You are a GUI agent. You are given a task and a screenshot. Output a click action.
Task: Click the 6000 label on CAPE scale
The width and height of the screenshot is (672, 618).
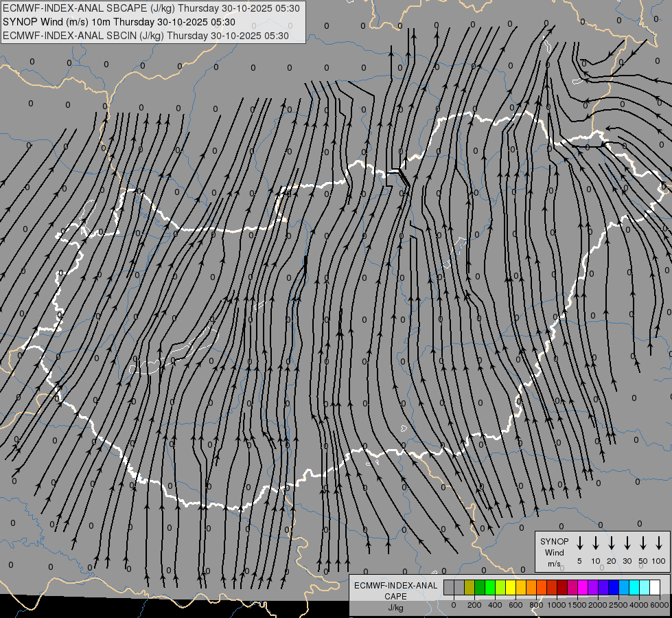click(x=660, y=605)
